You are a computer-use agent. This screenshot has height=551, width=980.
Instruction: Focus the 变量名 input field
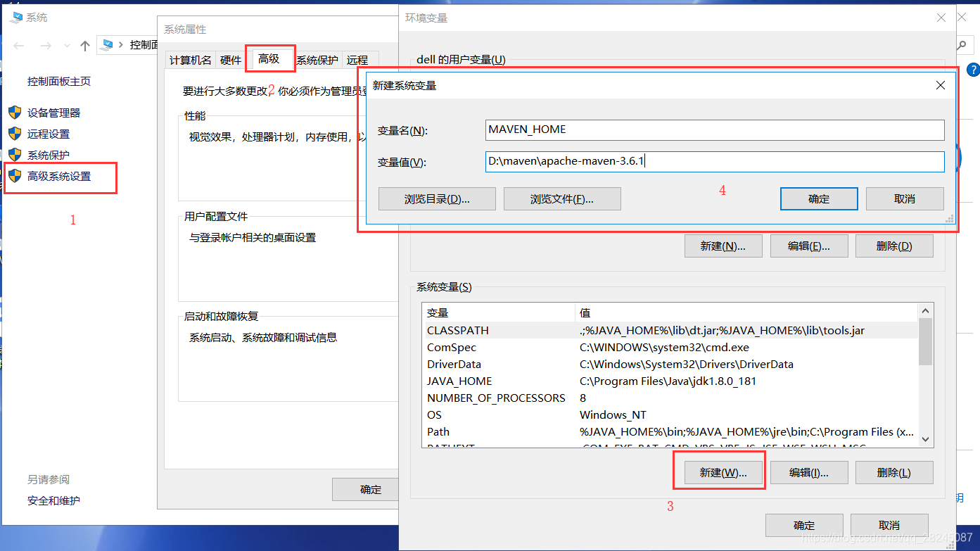[715, 129]
